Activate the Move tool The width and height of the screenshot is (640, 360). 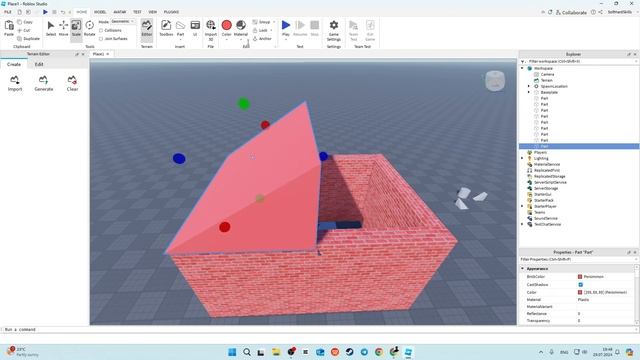[x=64, y=29]
